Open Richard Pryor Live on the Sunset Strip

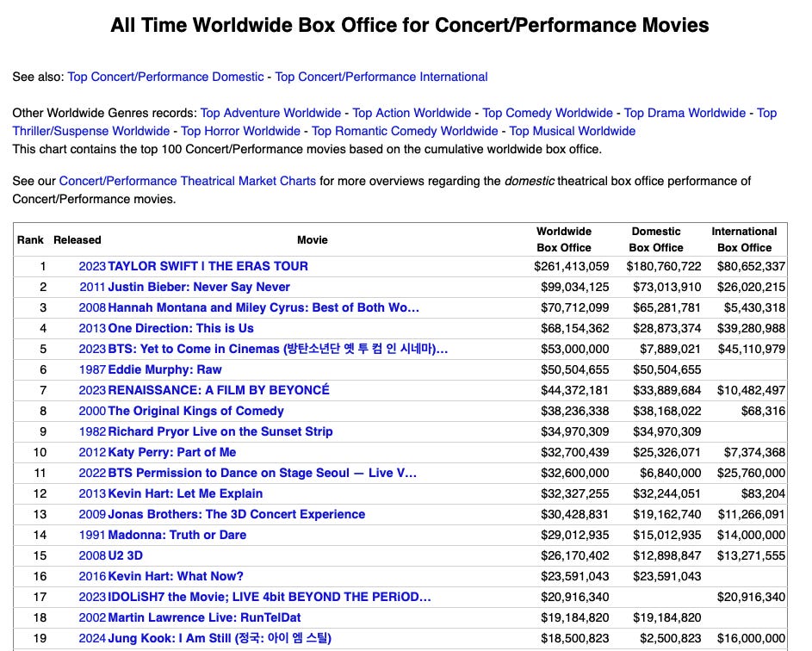(220, 432)
